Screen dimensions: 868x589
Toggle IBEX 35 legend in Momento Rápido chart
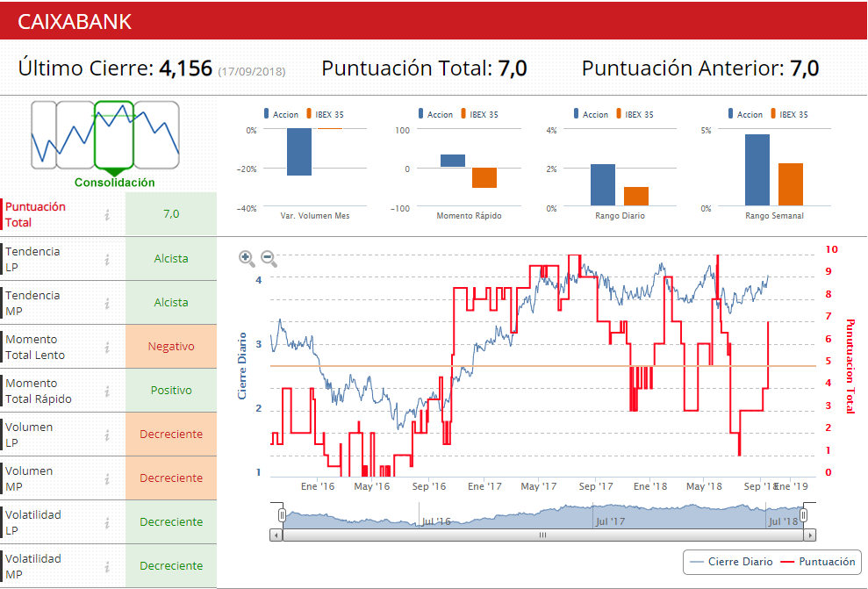click(x=479, y=114)
